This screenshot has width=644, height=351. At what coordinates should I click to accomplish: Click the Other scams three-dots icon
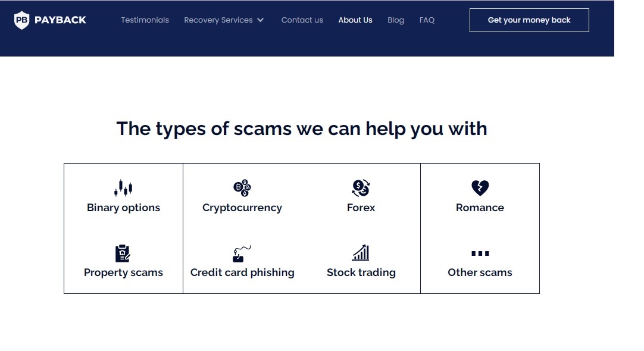tap(480, 253)
